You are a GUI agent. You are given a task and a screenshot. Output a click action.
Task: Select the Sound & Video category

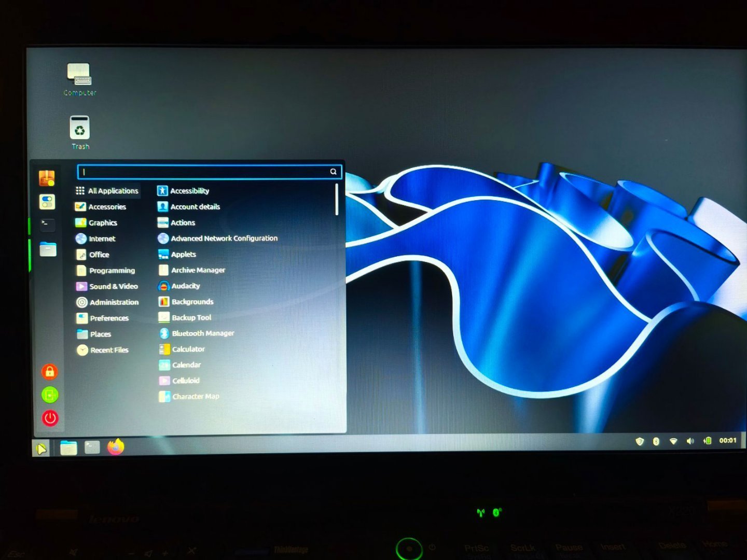pyautogui.click(x=107, y=286)
